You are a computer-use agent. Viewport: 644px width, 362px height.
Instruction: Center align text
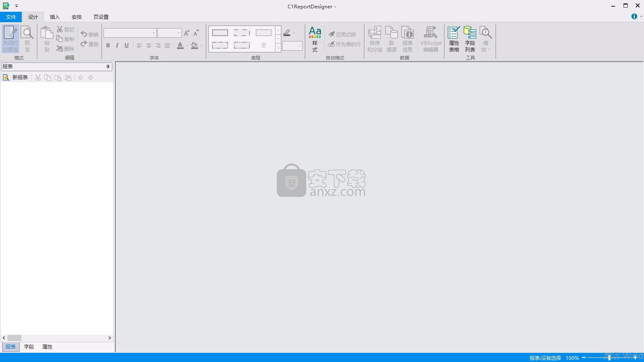click(149, 45)
